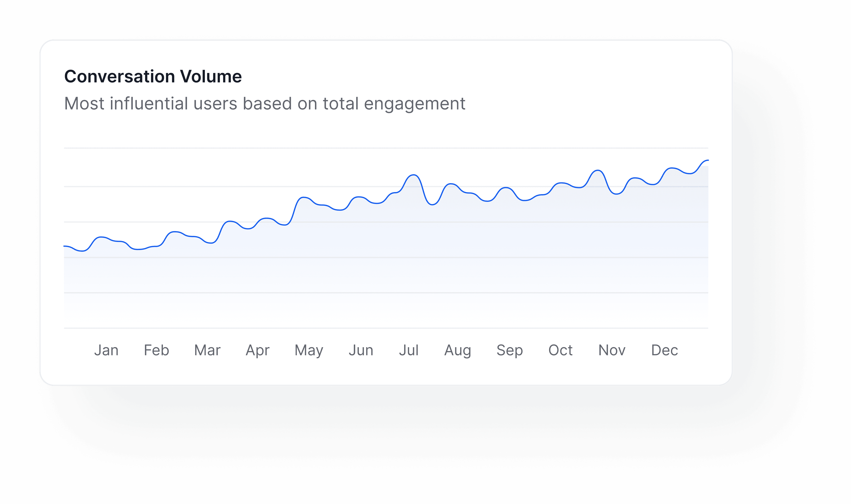Select the Mar axis label
Viewport: 851px width, 504px height.
coord(207,350)
